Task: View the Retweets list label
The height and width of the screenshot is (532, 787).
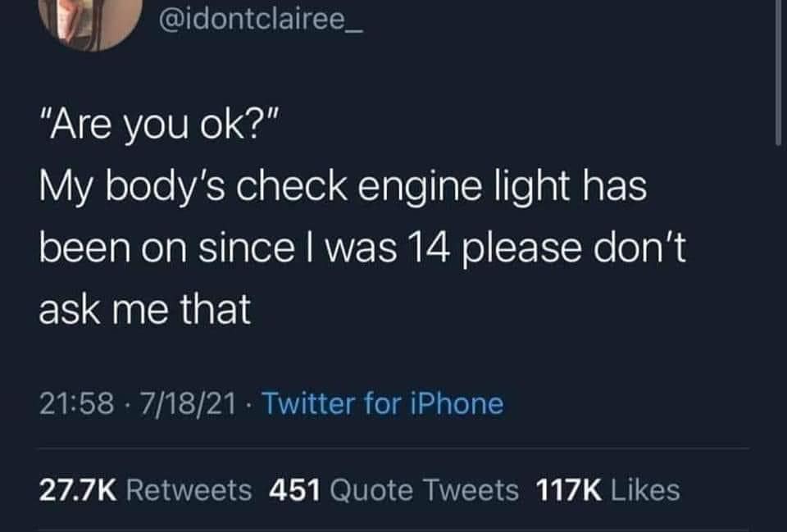Action: (x=189, y=490)
